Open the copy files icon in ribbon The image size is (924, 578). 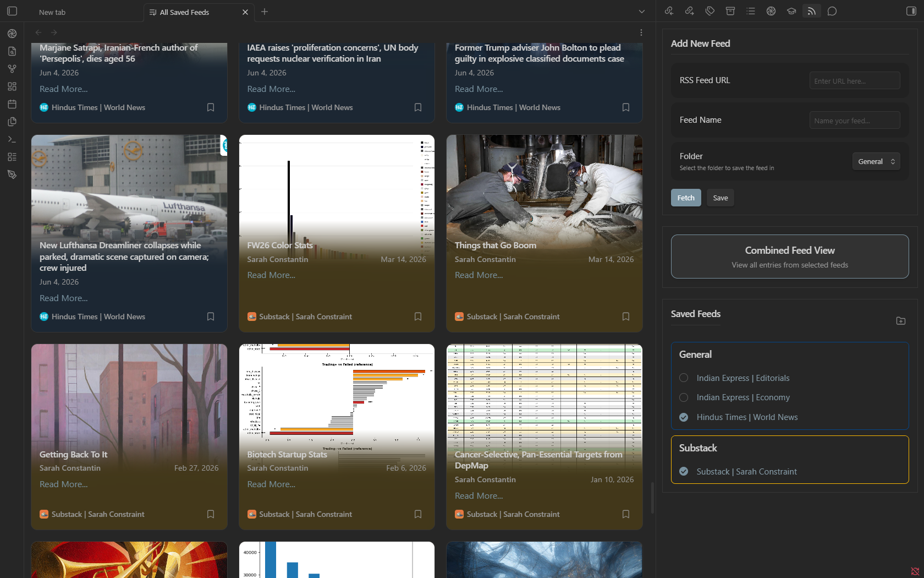coord(12,122)
